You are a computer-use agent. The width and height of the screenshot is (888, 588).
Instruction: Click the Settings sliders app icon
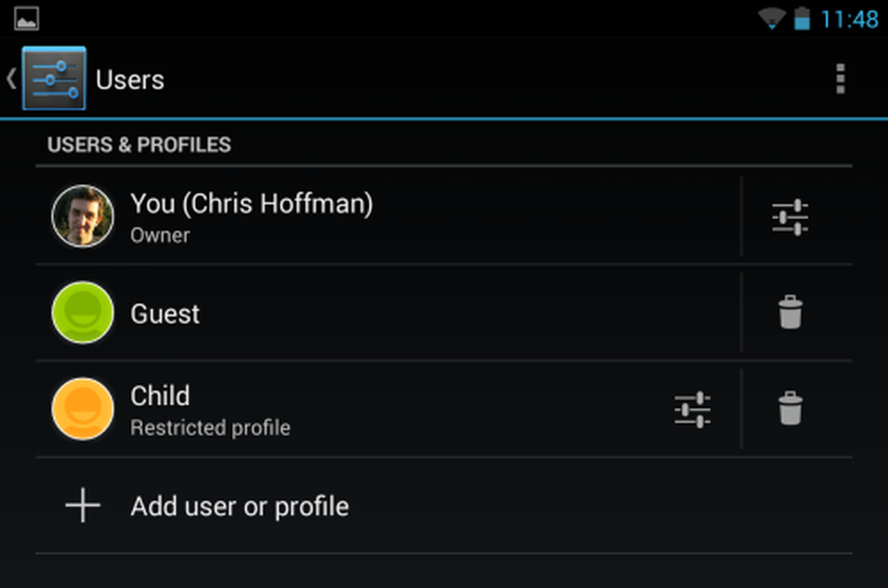pos(54,78)
